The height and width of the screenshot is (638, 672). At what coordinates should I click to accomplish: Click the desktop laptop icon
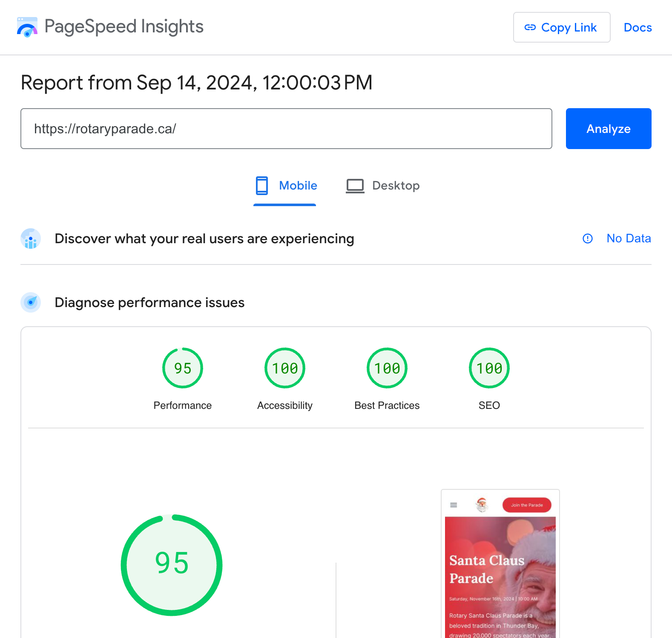coord(355,186)
